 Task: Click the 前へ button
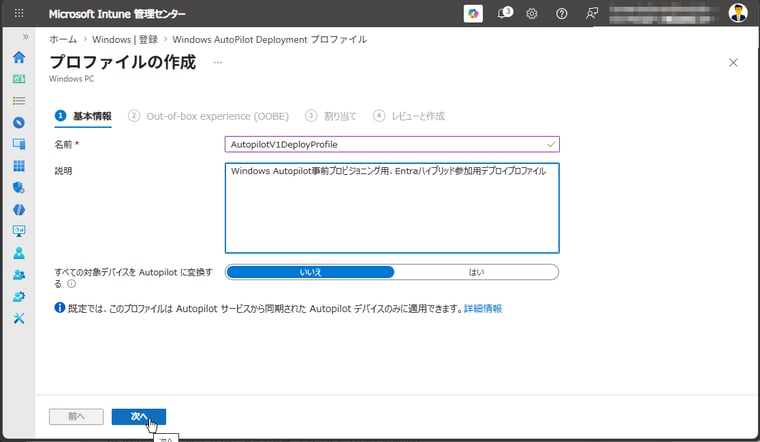point(76,416)
